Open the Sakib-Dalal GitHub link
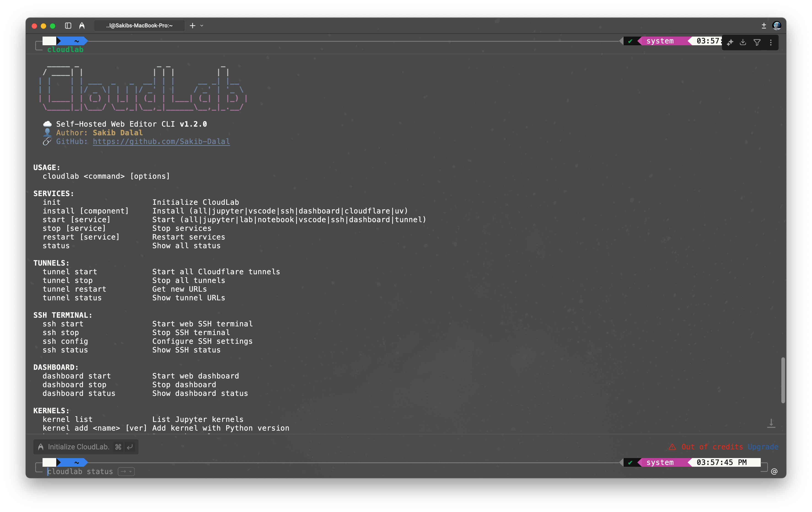This screenshot has width=812, height=512. pos(161,141)
